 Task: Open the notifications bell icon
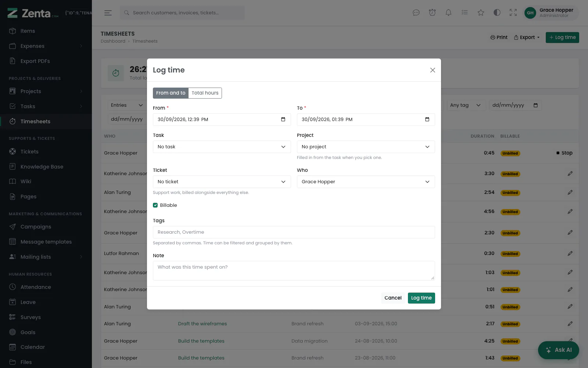pos(448,13)
